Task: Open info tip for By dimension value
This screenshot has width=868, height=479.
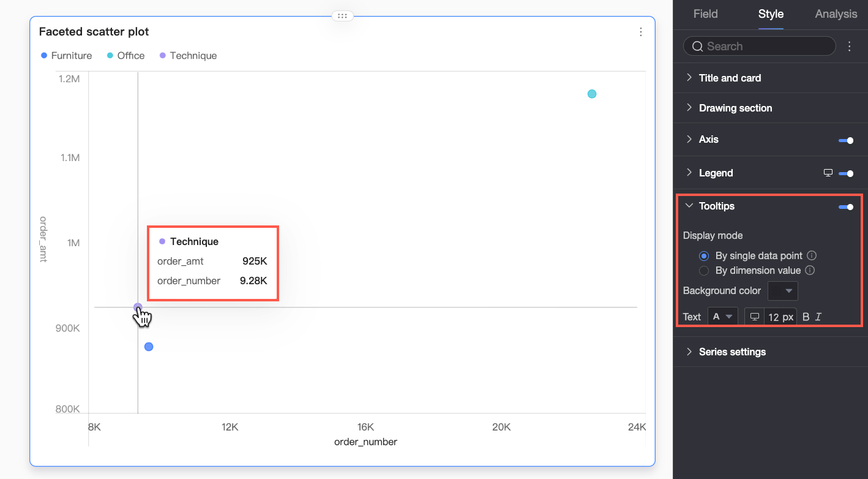Action: 810,270
